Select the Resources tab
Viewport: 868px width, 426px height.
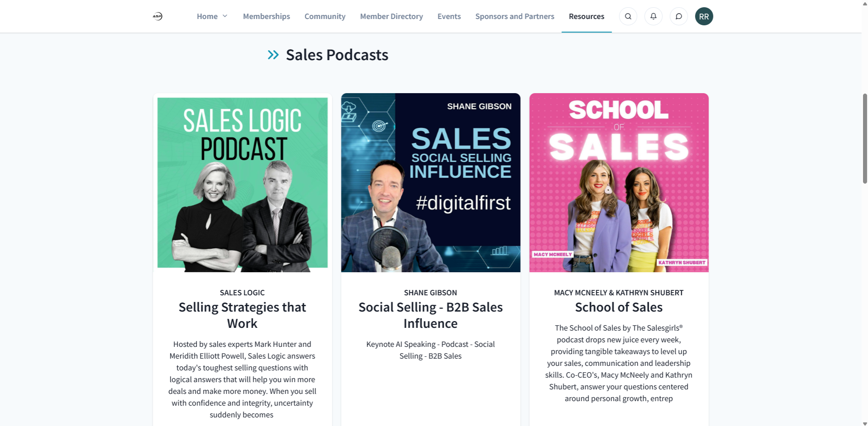coord(586,16)
